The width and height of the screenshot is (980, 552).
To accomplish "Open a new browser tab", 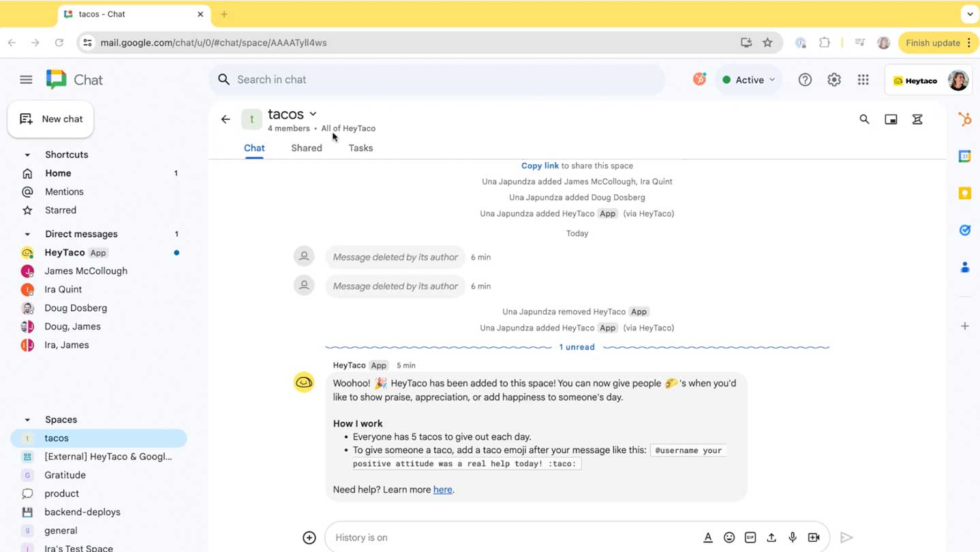I will [x=224, y=14].
